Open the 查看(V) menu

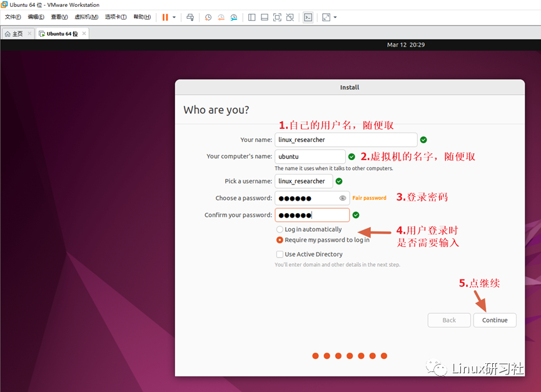click(x=59, y=17)
